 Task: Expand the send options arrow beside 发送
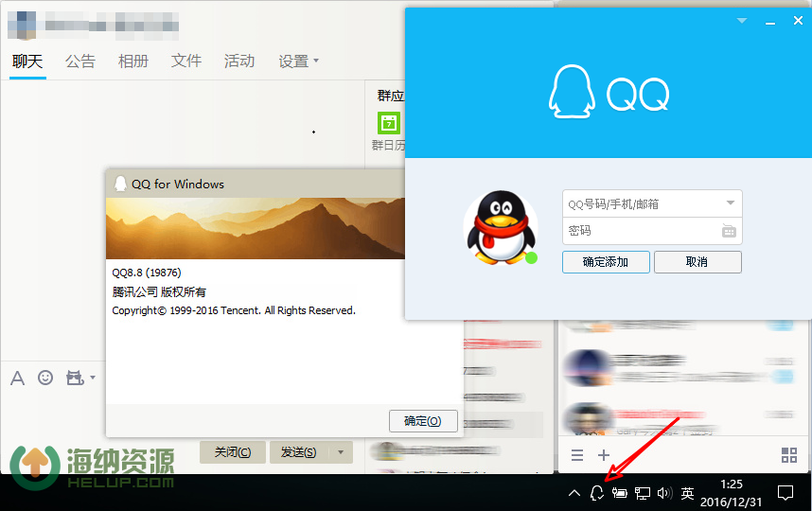coord(341,452)
